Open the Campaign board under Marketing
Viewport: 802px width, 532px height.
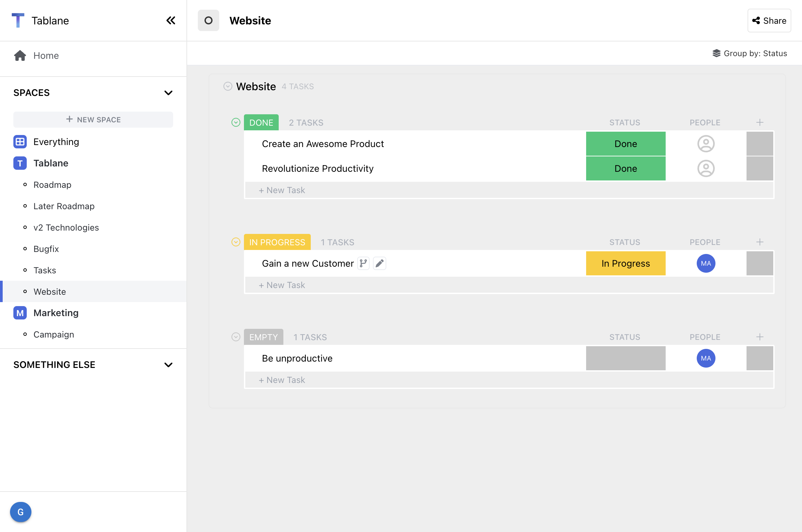[53, 334]
